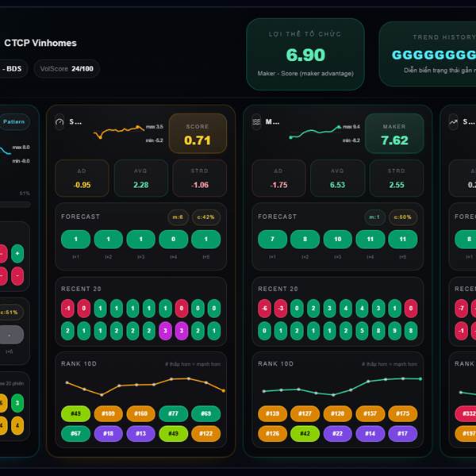Viewport: 476px width, 476px height.
Task: Click the m:1 forecast badge
Action: tap(374, 217)
